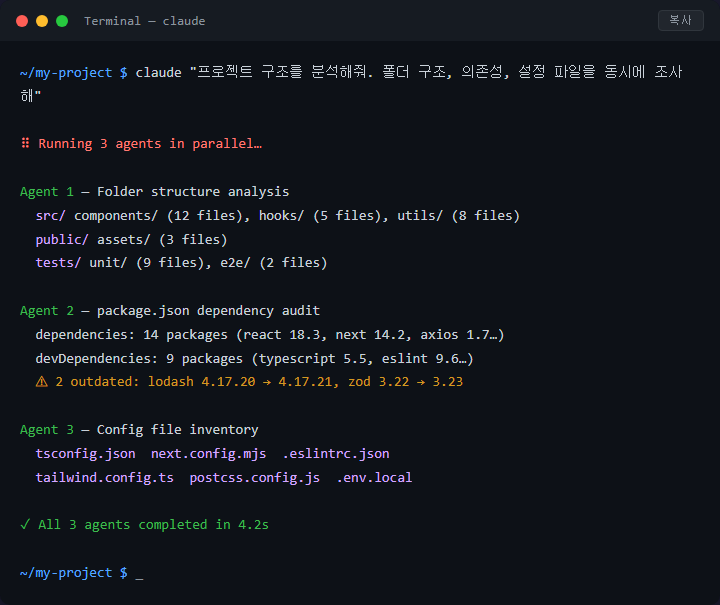Click the tailwind.config.ts file name
Viewport: 720px width, 605px height.
[x=105, y=478]
